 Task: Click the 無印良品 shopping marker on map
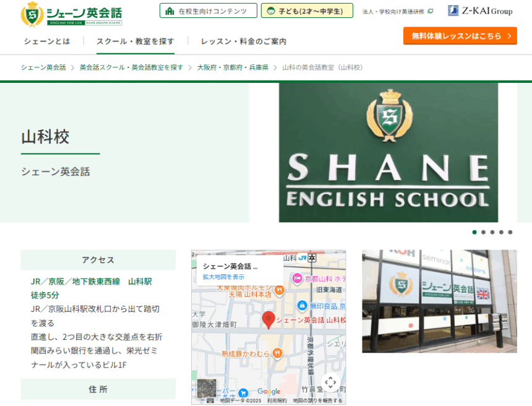click(301, 305)
